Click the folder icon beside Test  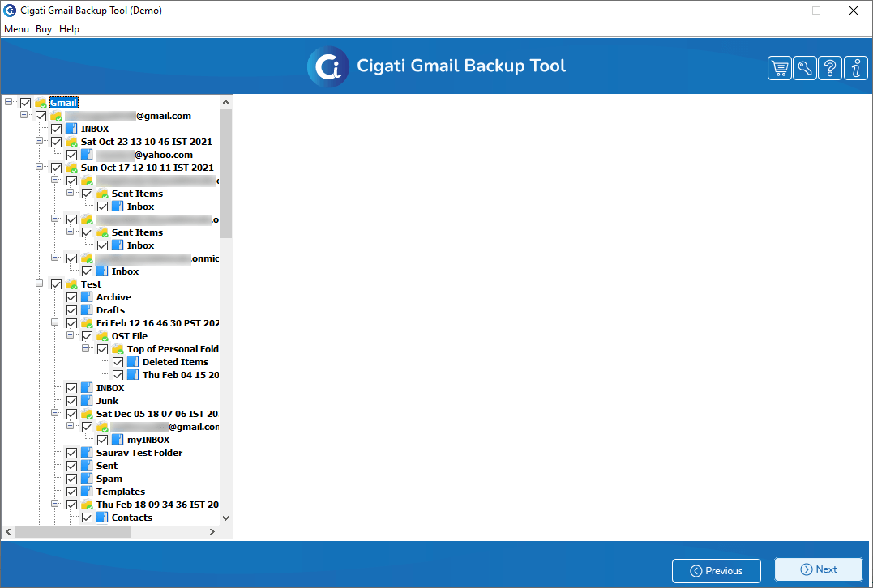[x=71, y=284]
